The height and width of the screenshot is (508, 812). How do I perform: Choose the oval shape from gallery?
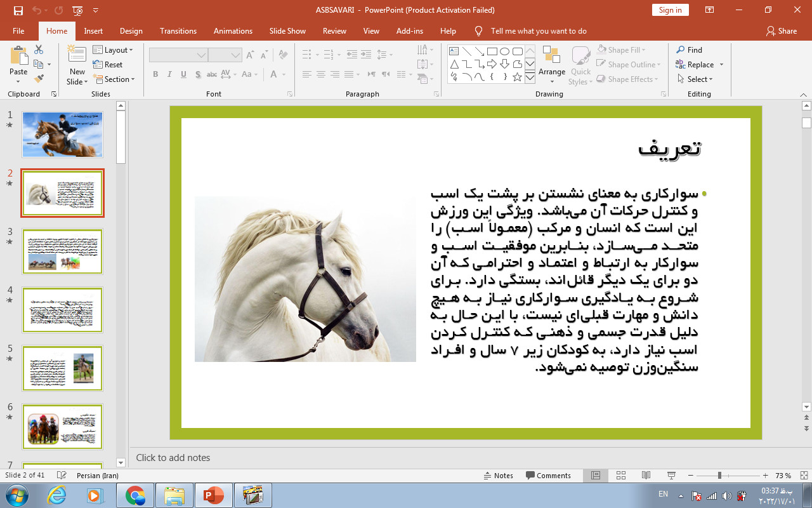click(x=505, y=51)
